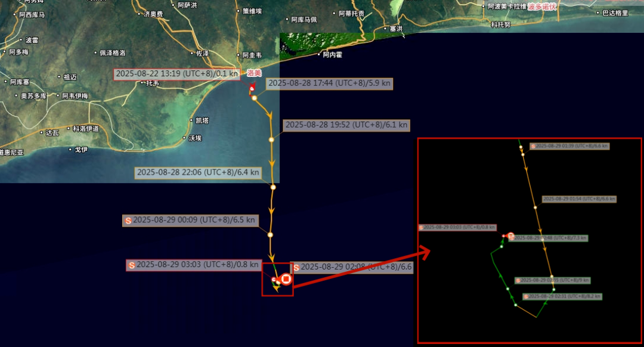Click the 波多诺伏 capital name
The width and height of the screenshot is (644, 347).
542,7
